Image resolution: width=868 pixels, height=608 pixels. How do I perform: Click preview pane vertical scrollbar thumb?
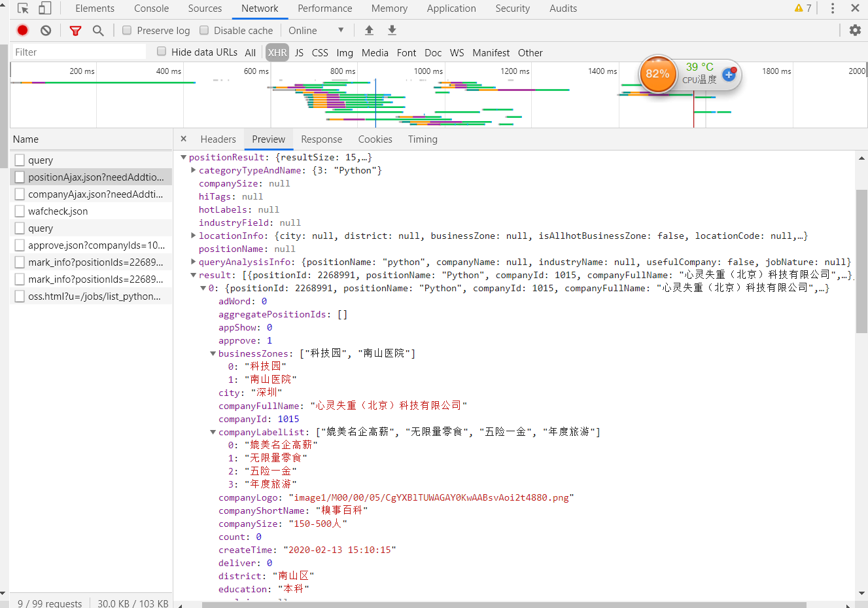861,262
